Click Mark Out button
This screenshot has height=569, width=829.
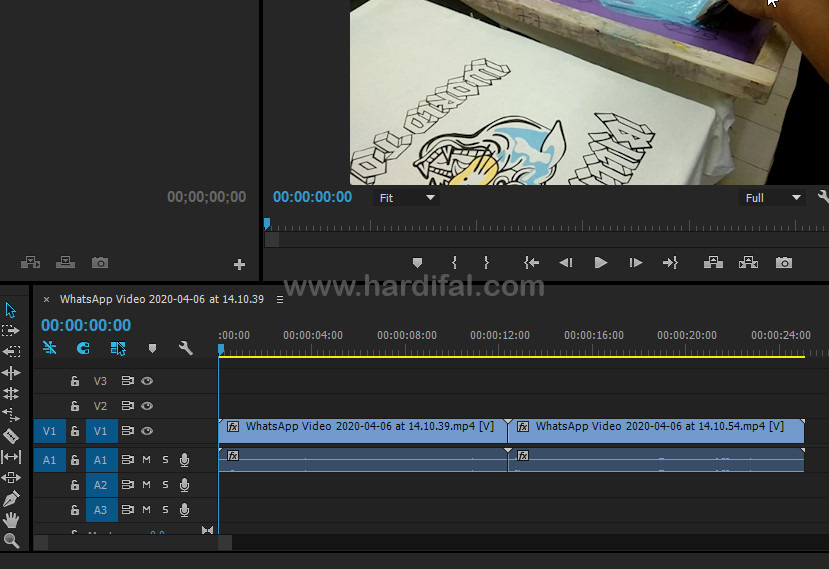point(486,262)
